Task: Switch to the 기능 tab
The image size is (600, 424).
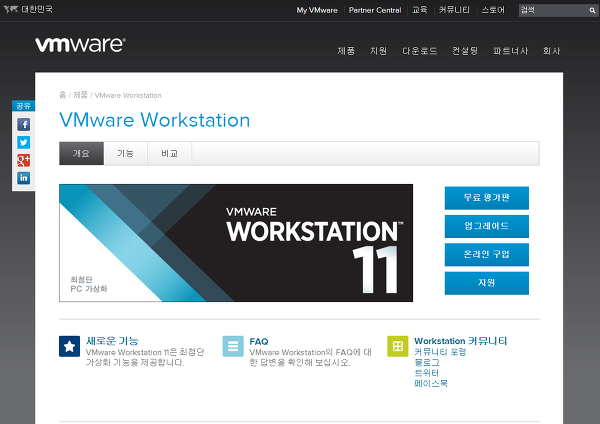Action: point(126,153)
